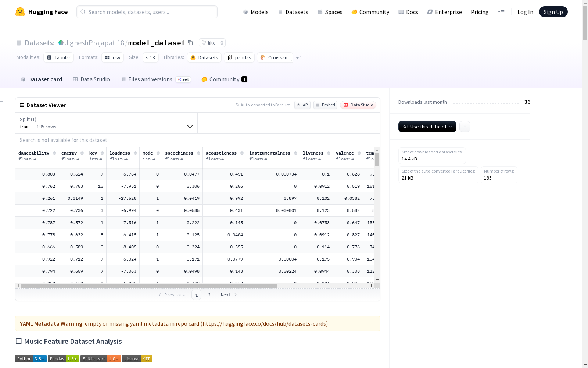Image resolution: width=588 pixels, height=368 pixels.
Task: Switch to Files and versions tab
Action: 155,79
